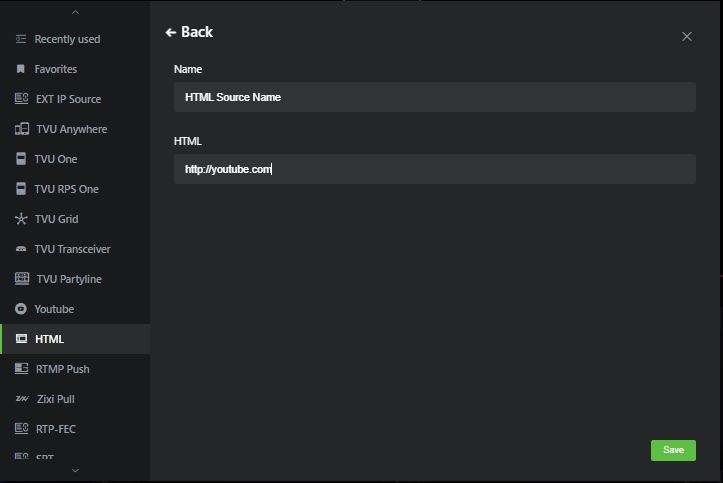
Task: Choose TVU One source type
Action: [75, 159]
